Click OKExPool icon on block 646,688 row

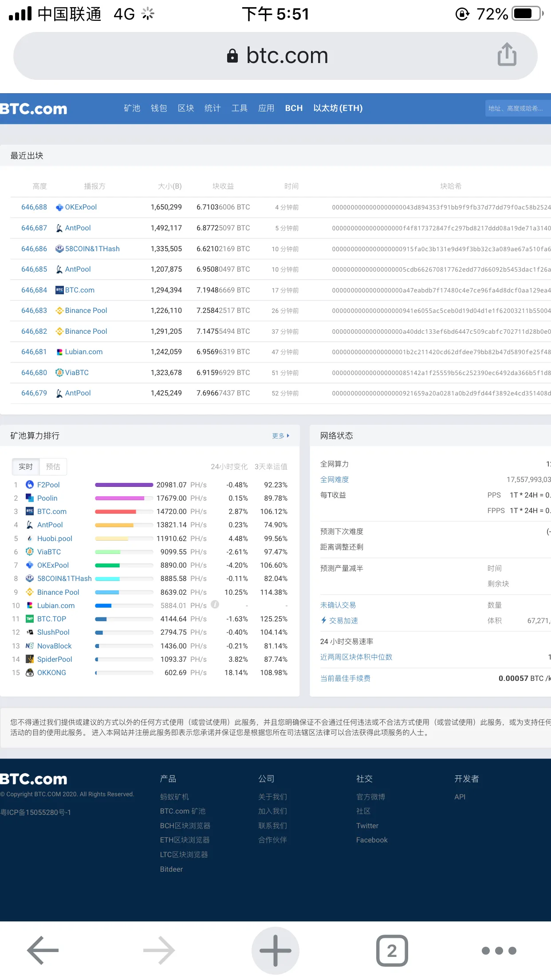pyautogui.click(x=59, y=207)
